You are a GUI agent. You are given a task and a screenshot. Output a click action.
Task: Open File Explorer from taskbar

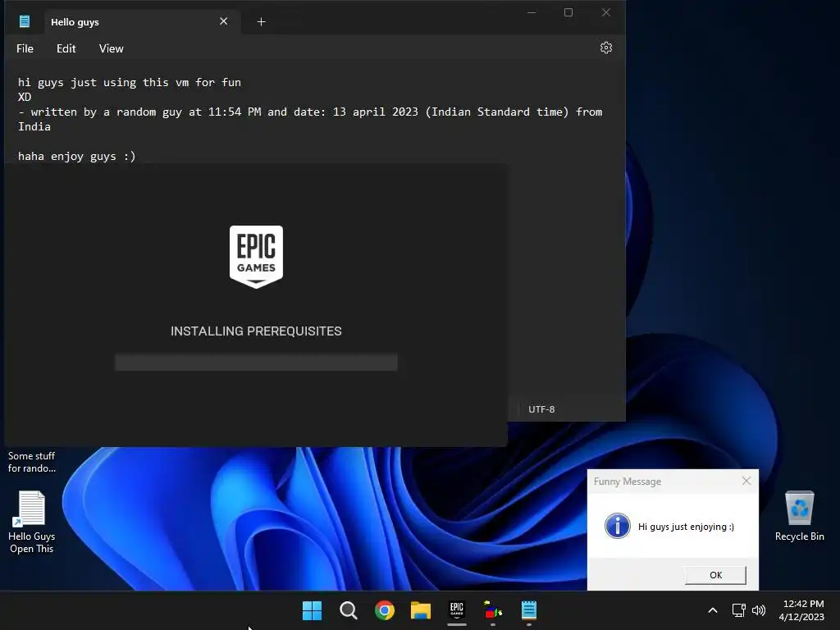pos(421,610)
